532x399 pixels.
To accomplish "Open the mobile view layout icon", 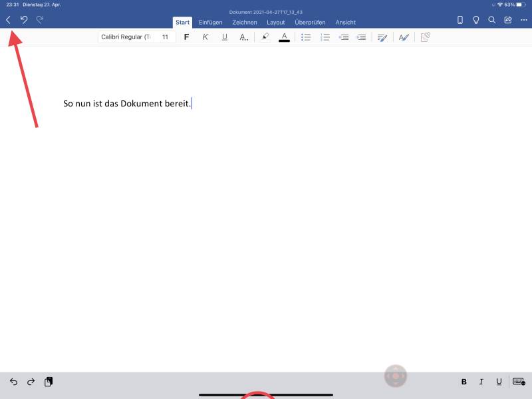I will [x=460, y=20].
